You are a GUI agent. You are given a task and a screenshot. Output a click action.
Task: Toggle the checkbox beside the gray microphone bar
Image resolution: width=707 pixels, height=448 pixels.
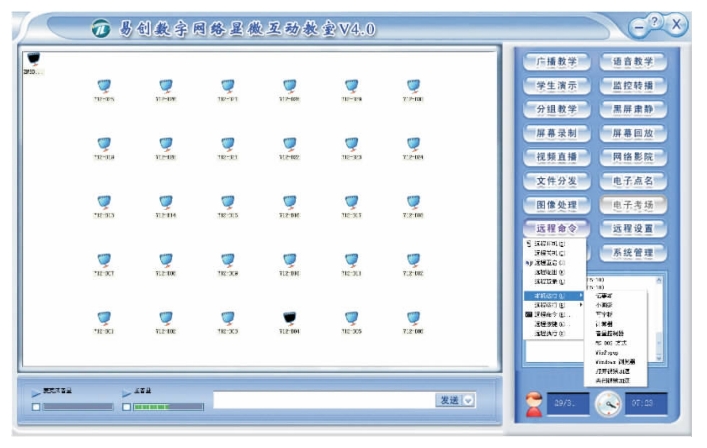coord(37,407)
